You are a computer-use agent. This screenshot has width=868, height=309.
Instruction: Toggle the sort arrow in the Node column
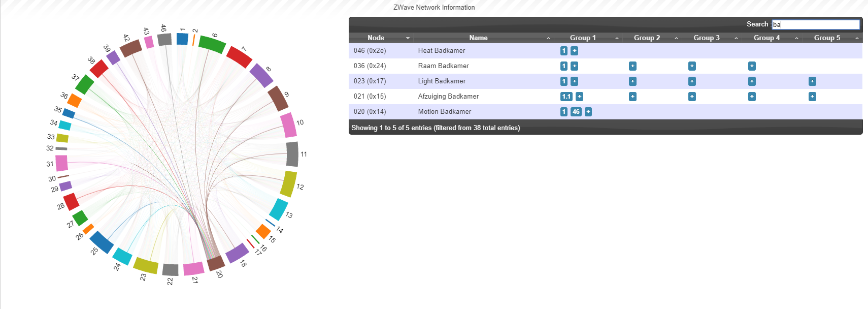point(408,38)
